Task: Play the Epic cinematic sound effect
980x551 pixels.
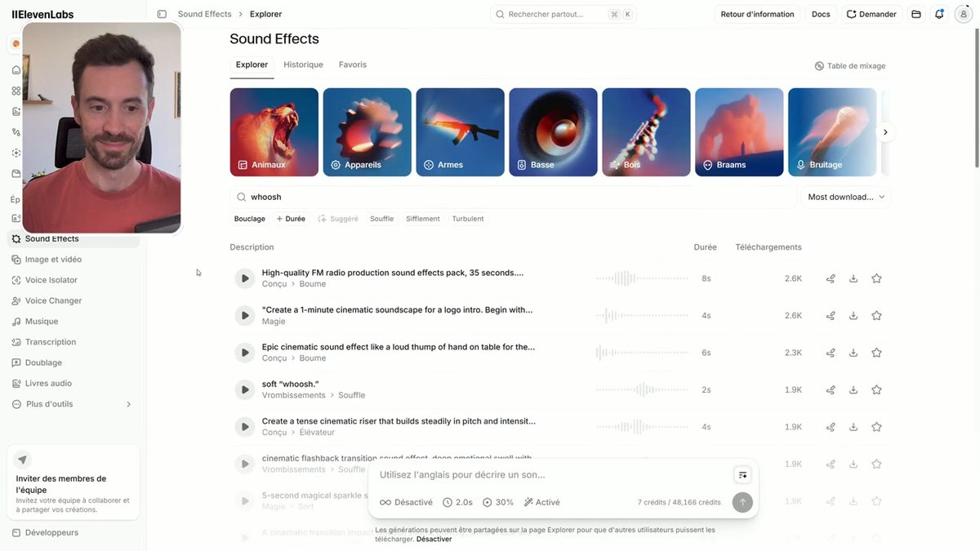Action: point(244,353)
